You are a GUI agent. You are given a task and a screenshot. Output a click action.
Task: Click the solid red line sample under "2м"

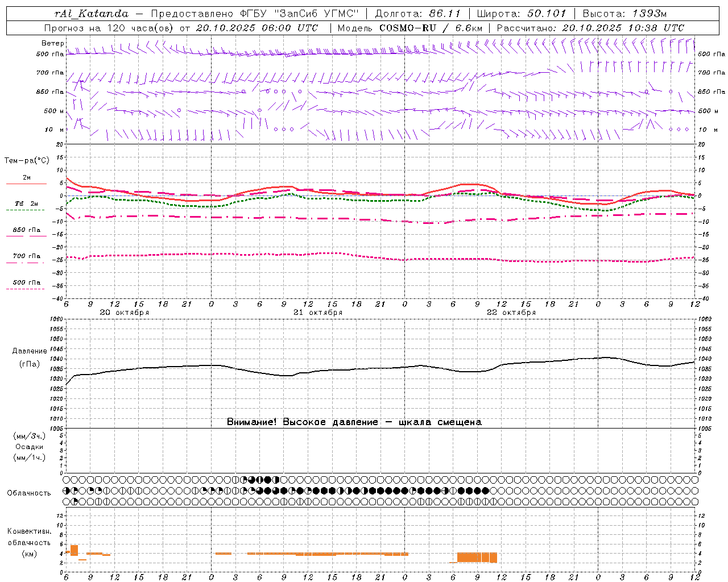27,184
